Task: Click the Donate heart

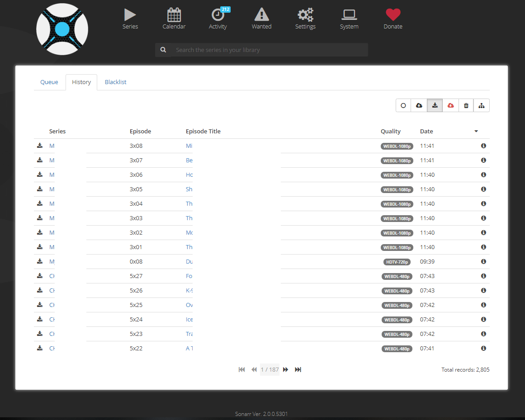Action: click(393, 19)
